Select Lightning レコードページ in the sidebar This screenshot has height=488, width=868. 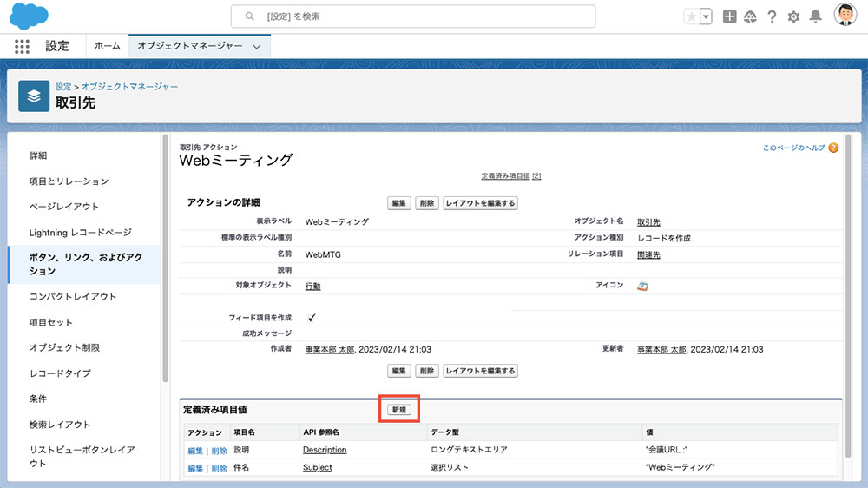pyautogui.click(x=80, y=233)
